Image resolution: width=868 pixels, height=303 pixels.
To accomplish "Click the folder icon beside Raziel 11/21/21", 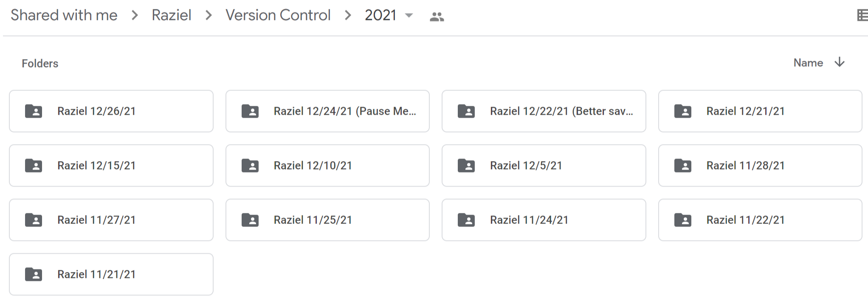I will pyautogui.click(x=34, y=274).
